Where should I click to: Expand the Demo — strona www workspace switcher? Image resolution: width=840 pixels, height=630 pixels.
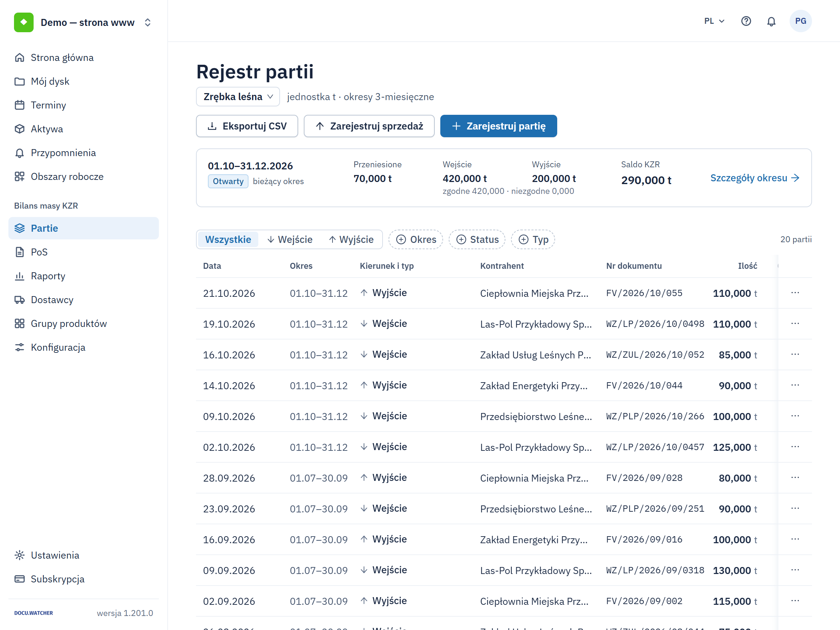(84, 22)
